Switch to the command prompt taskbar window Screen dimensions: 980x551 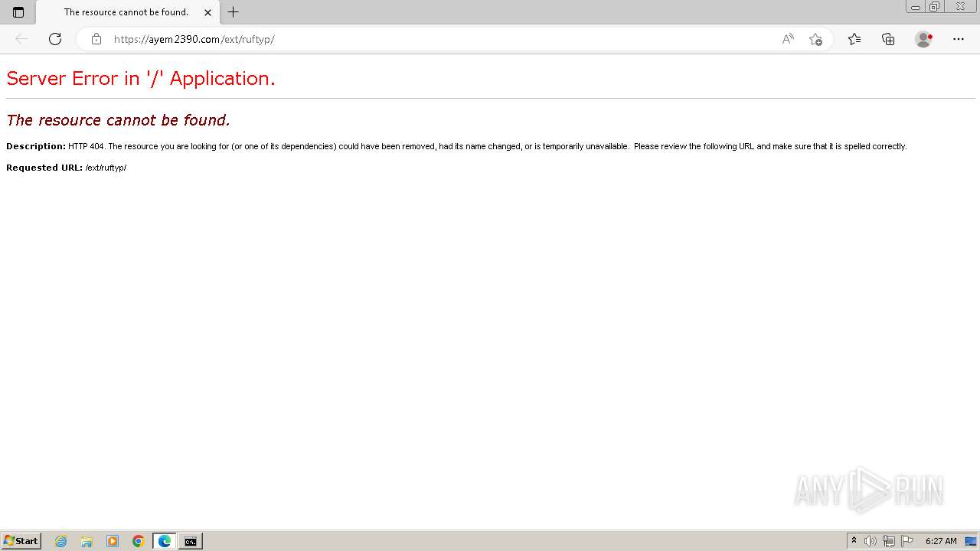tap(191, 541)
